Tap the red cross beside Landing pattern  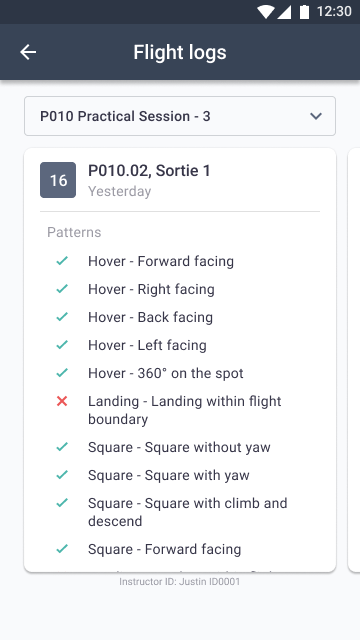(x=62, y=402)
